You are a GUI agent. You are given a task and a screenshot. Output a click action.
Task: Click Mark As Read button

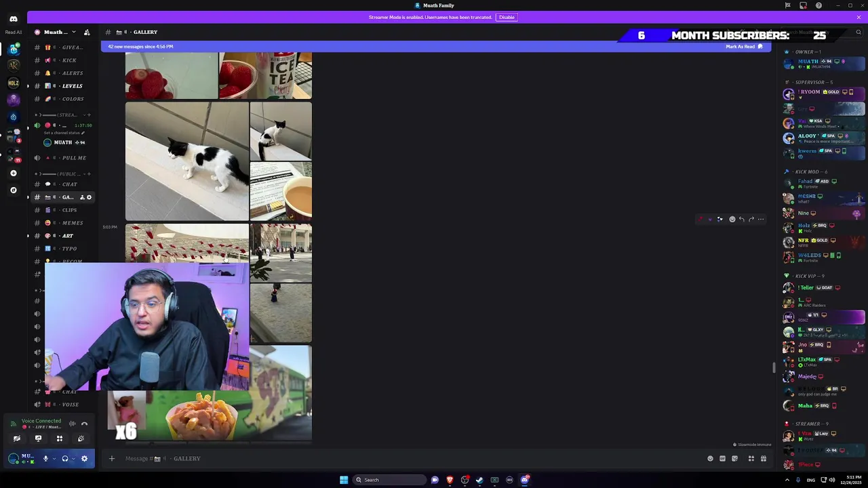[x=744, y=47]
